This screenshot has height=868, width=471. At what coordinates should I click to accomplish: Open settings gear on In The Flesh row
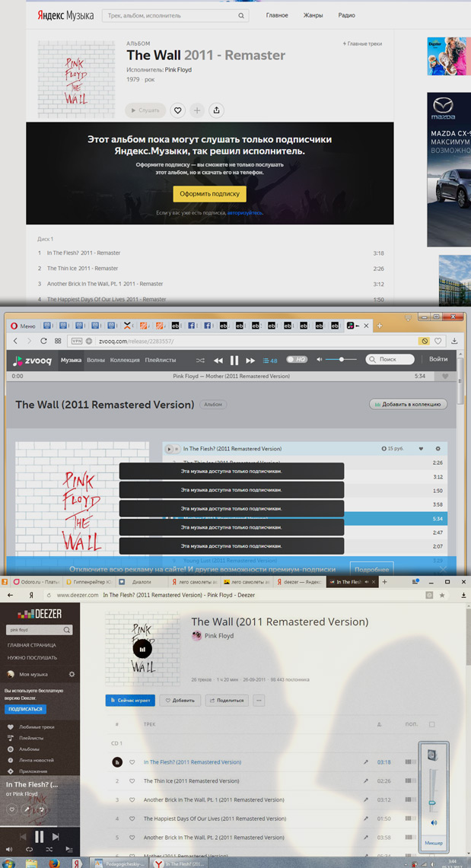click(x=438, y=448)
